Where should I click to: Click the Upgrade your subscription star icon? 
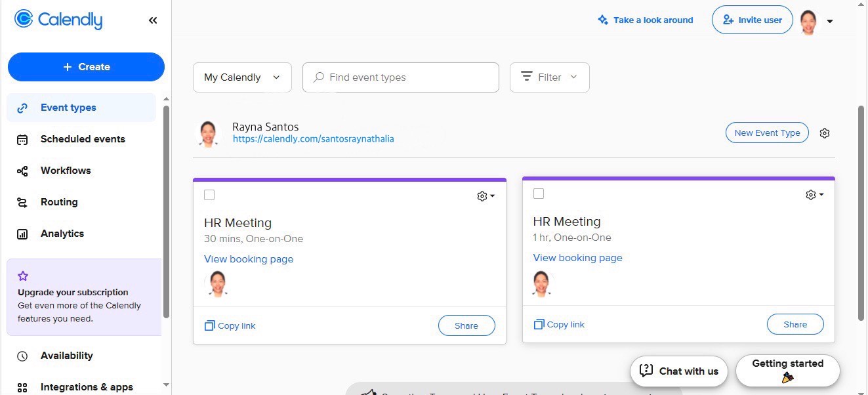[23, 276]
